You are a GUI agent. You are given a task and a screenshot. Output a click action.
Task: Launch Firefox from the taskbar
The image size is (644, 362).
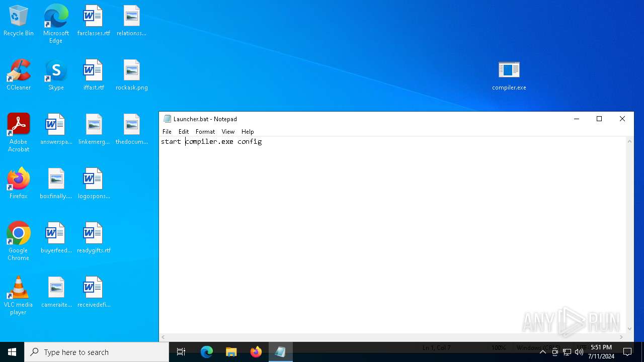[256, 352]
